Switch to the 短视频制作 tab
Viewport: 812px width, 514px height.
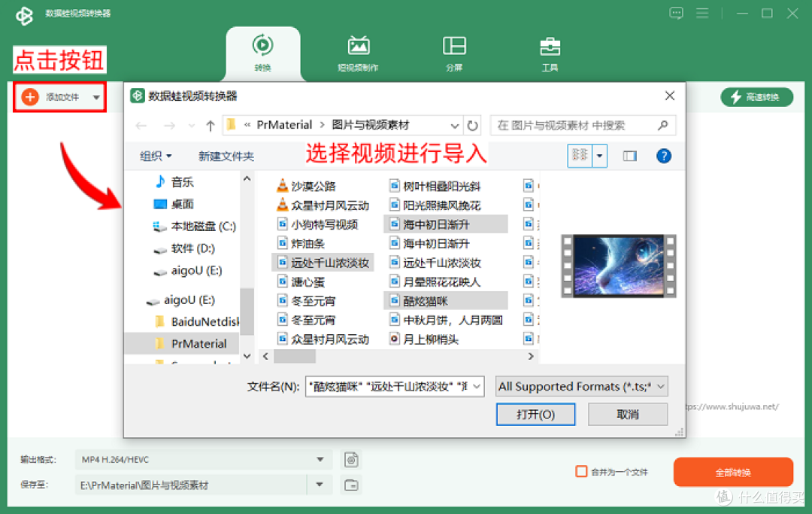coord(358,53)
